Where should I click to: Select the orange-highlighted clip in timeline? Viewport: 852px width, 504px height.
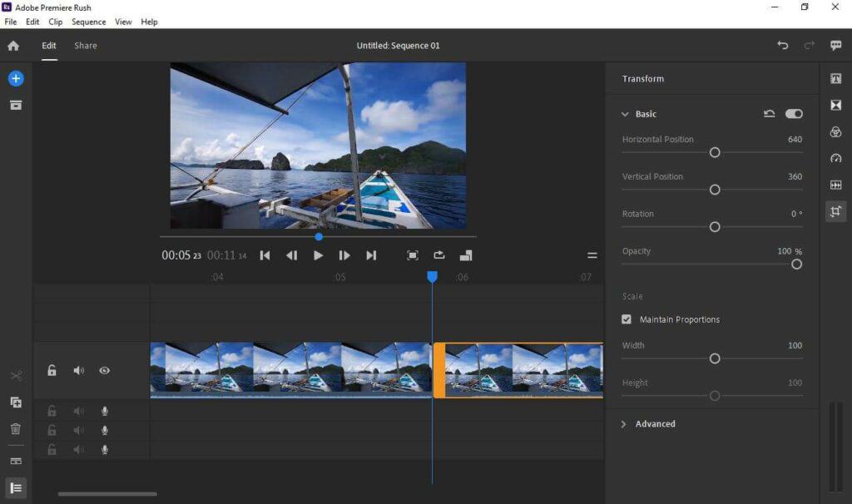[518, 370]
